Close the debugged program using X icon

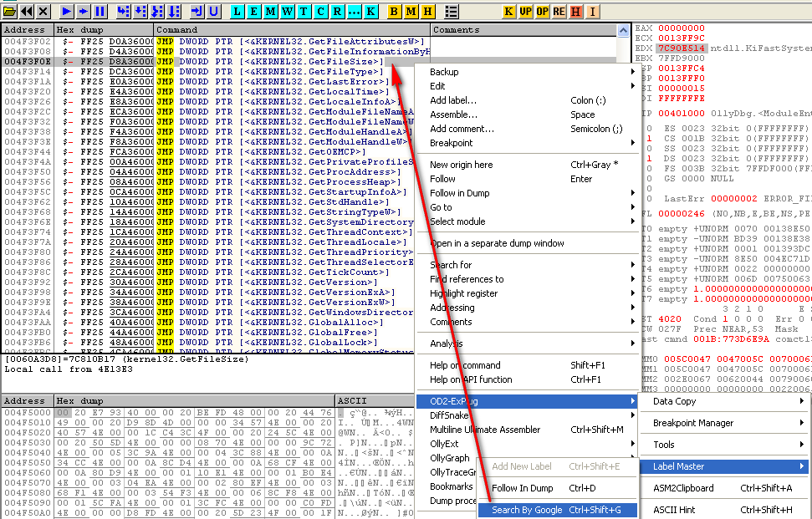(x=43, y=11)
